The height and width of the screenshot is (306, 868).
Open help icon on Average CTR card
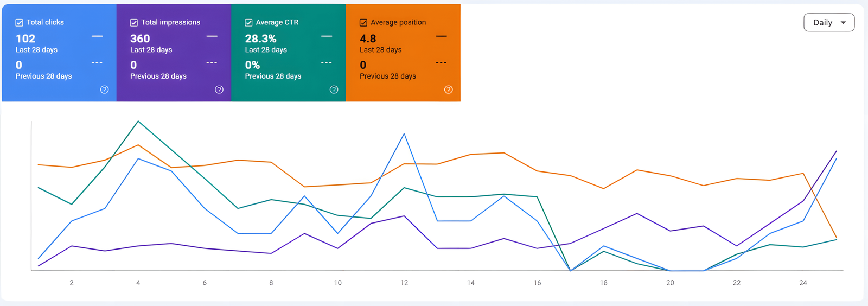(x=334, y=90)
